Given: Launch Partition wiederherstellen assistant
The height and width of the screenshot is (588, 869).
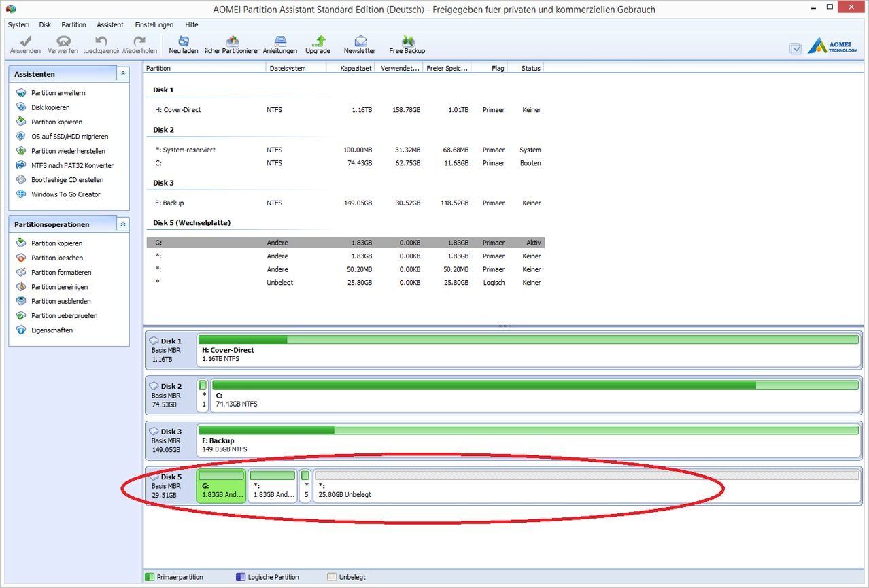Looking at the screenshot, I should point(68,151).
